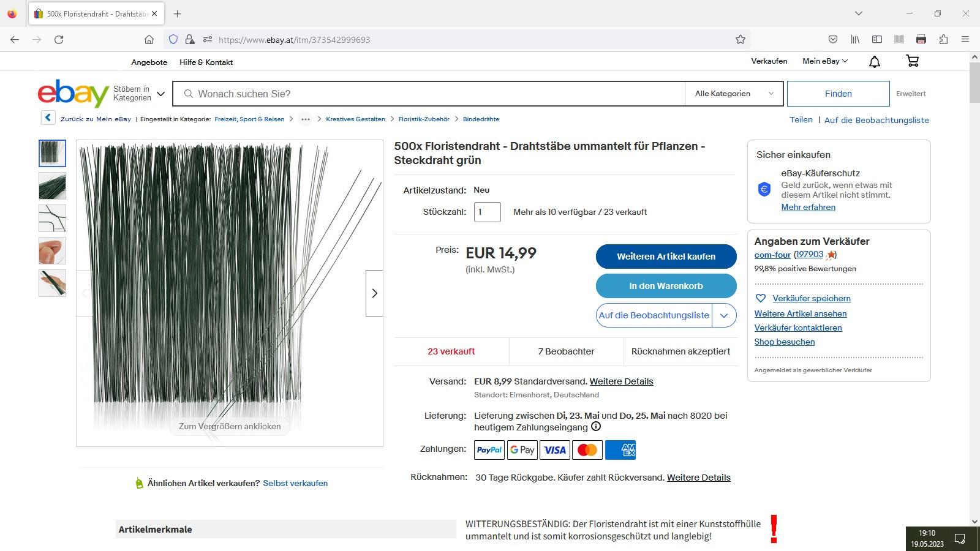The height and width of the screenshot is (551, 980).
Task: Open the eBay shopping cart icon
Action: tap(912, 61)
